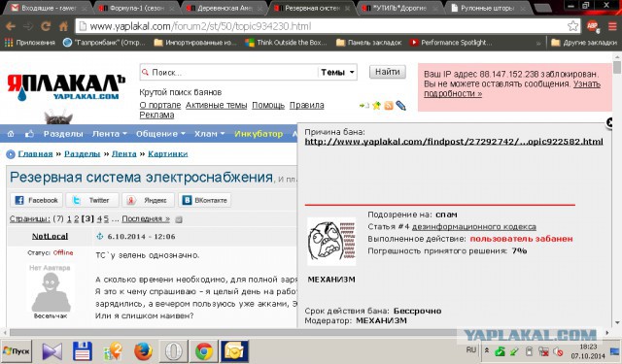The image size is (622, 364).
Task: Reload the page with refresh icon
Action: 46,26
